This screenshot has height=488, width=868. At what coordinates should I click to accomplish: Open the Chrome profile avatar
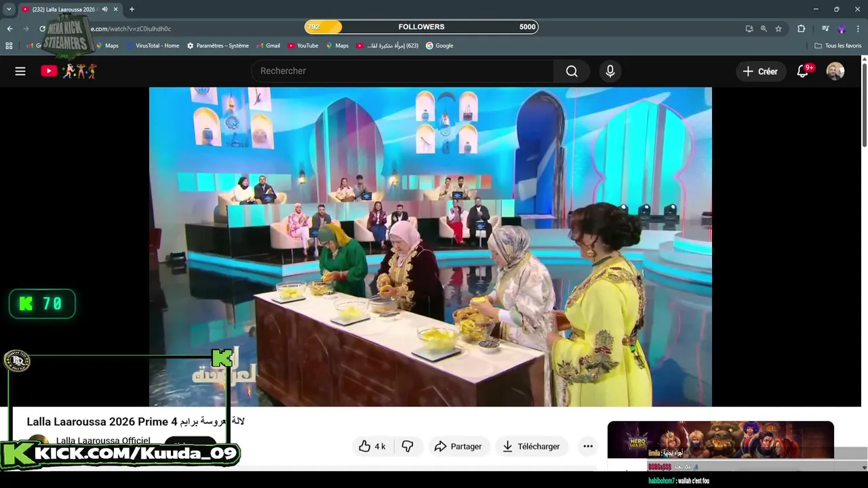842,28
